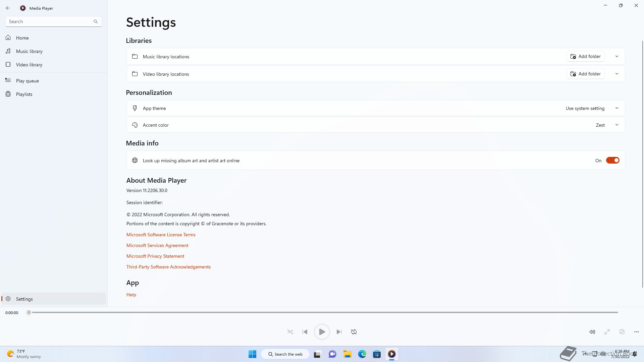
Task: Open Task View from taskbar
Action: pyautogui.click(x=317, y=354)
